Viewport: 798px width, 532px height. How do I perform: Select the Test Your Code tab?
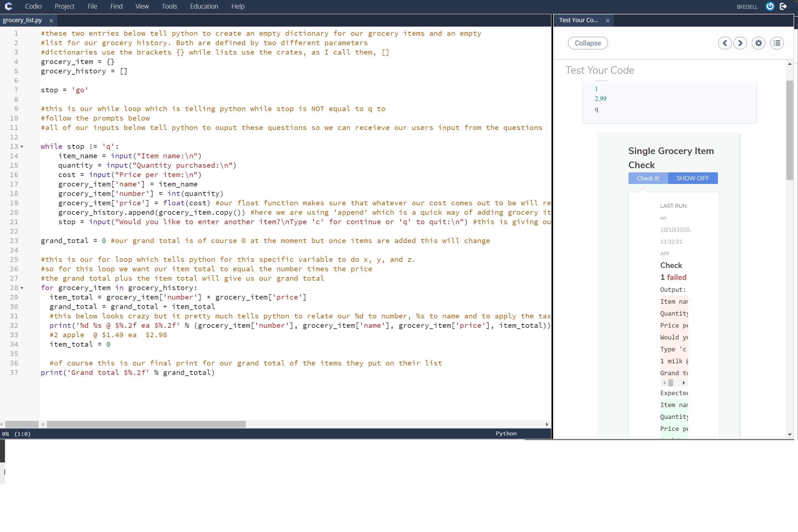tap(579, 20)
